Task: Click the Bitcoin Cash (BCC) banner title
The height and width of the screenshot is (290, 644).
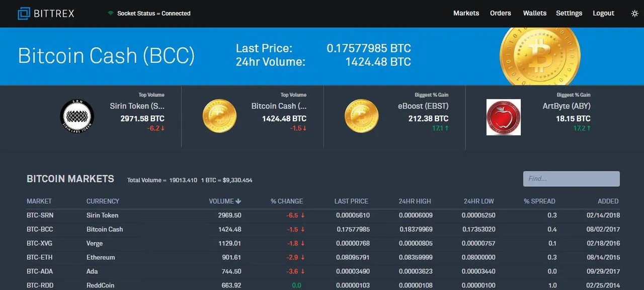Action: pyautogui.click(x=106, y=55)
